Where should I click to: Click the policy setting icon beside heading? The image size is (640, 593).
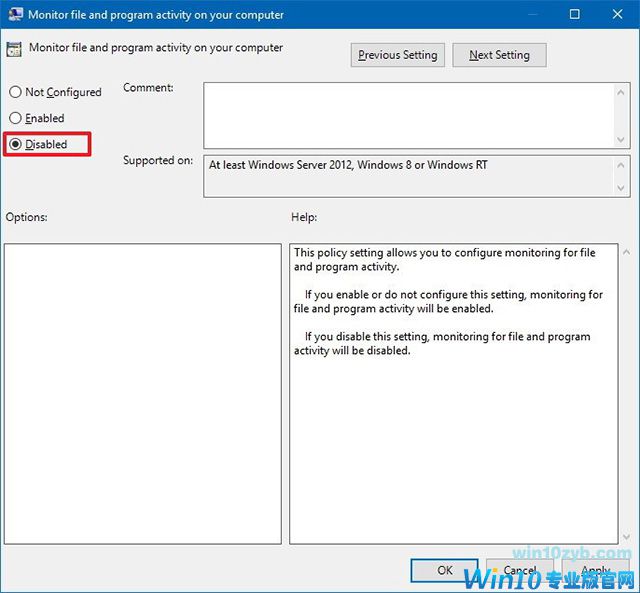[13, 49]
